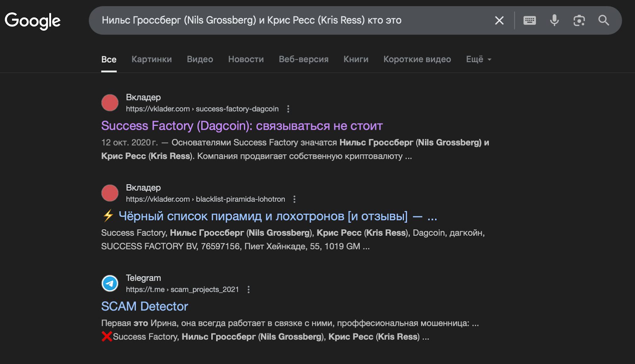Open options dots for scam_projects_2021 result
This screenshot has width=635, height=364.
[x=248, y=289]
